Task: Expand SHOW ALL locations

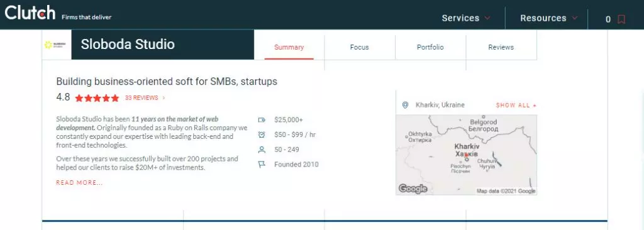Action: 516,105
